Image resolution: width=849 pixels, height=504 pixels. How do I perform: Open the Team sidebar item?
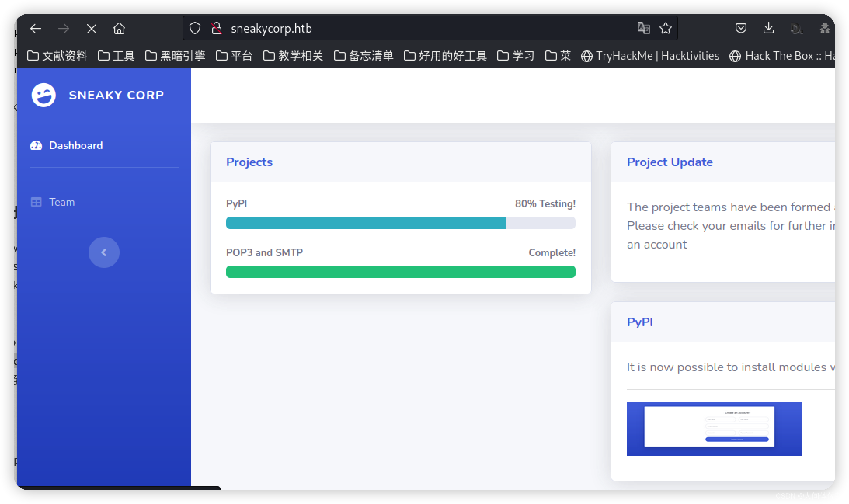[x=61, y=202]
